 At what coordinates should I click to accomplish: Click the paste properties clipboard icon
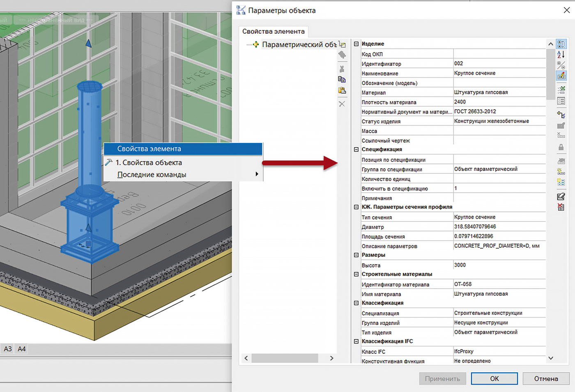[342, 90]
